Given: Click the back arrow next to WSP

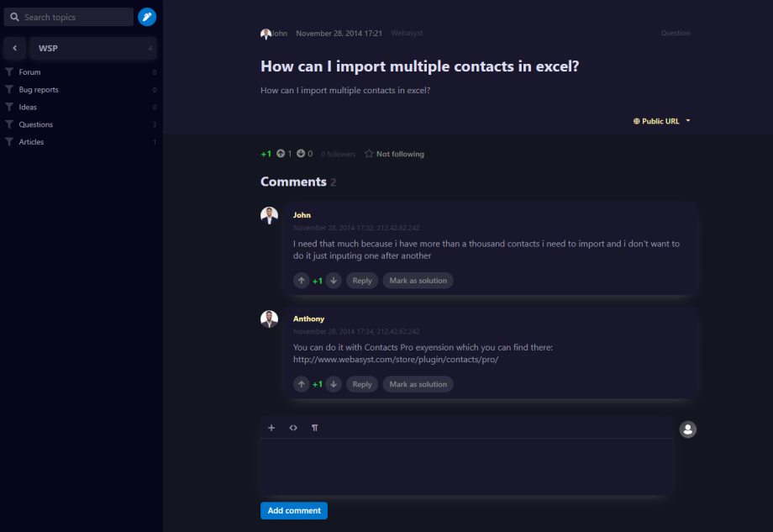Looking at the screenshot, I should point(15,49).
